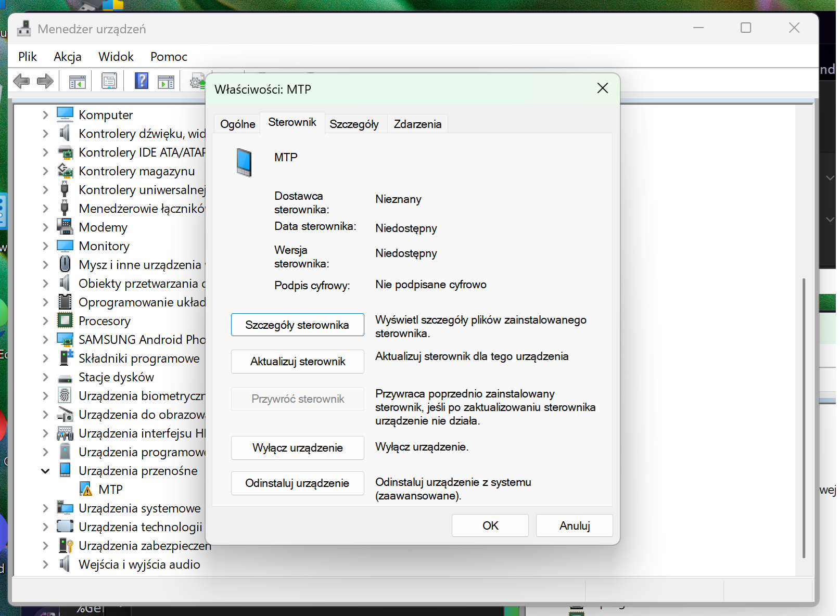Click the show action pane toolbar icon

(x=166, y=81)
